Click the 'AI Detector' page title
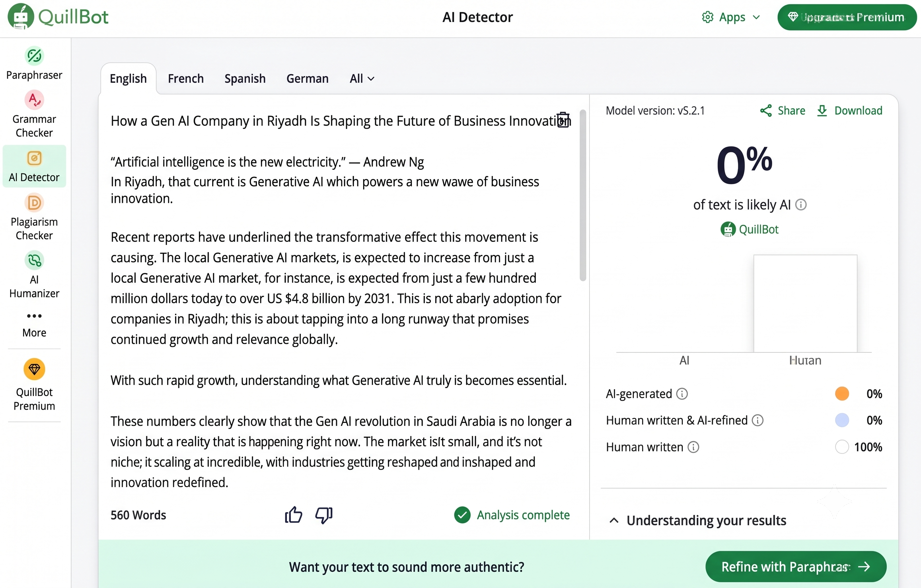The height and width of the screenshot is (588, 921). [x=477, y=17]
